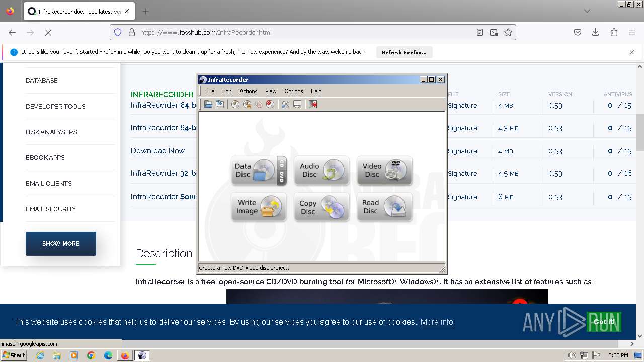The width and height of the screenshot is (644, 362).
Task: Open the Edit menu in InfraRecorder
Action: pos(227,91)
